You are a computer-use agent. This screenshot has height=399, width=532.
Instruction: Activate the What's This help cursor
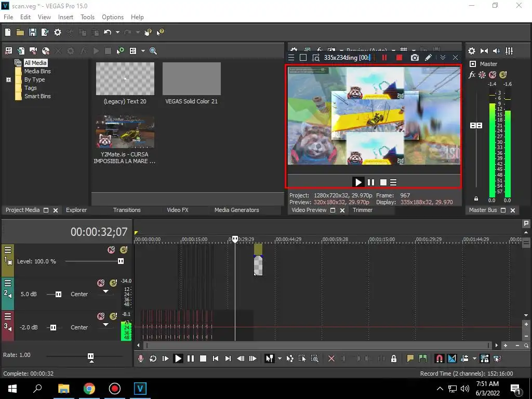(x=160, y=32)
